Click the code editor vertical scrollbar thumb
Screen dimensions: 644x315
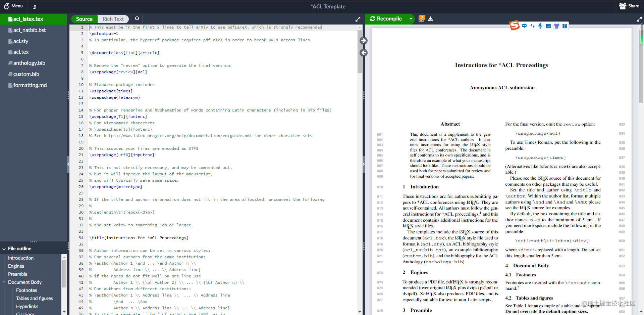pyautogui.click(x=360, y=52)
